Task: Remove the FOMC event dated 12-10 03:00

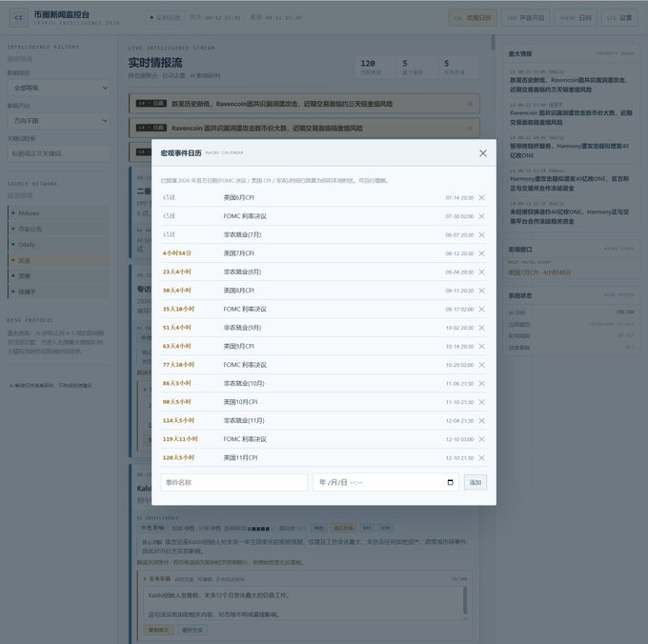Action: coord(482,439)
